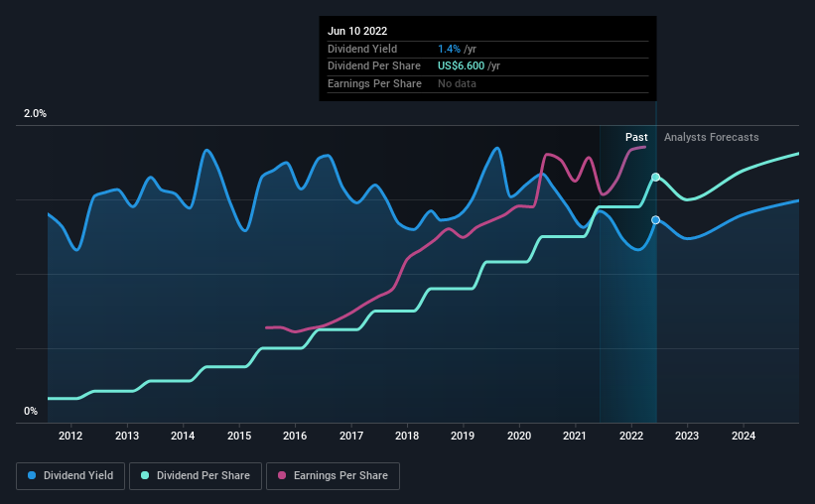Viewport: 815px width, 504px height.
Task: Click the 2013 x-axis label
Action: click(127, 436)
